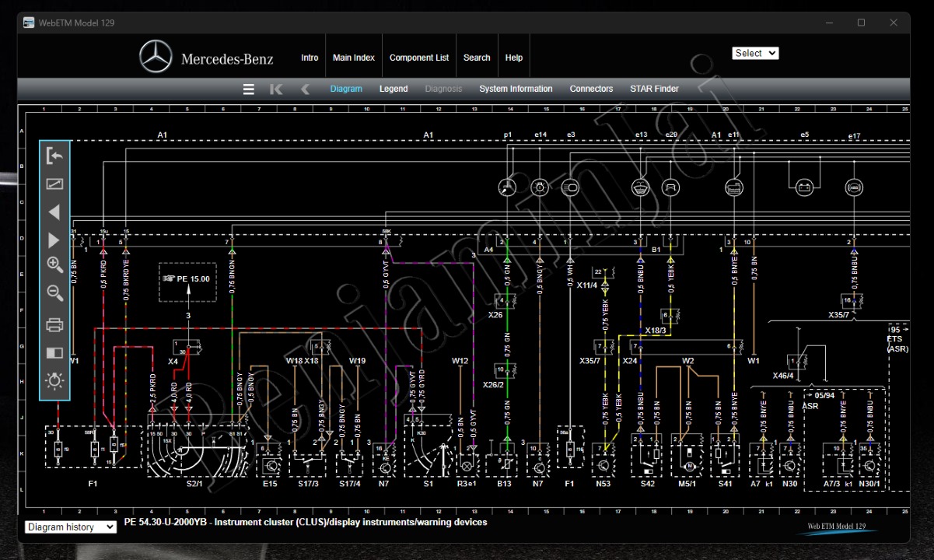The height and width of the screenshot is (560, 934).
Task: Open the Connectors tab
Action: (591, 89)
